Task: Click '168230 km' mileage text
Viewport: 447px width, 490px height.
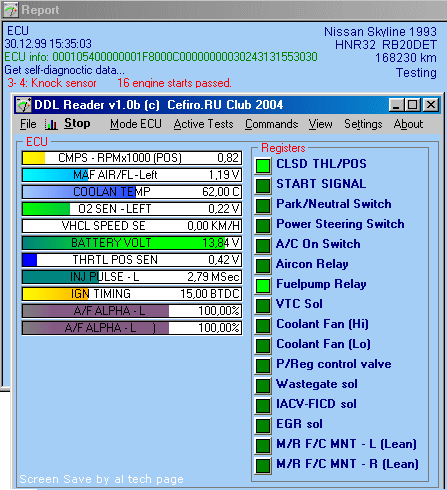Action: 406,58
